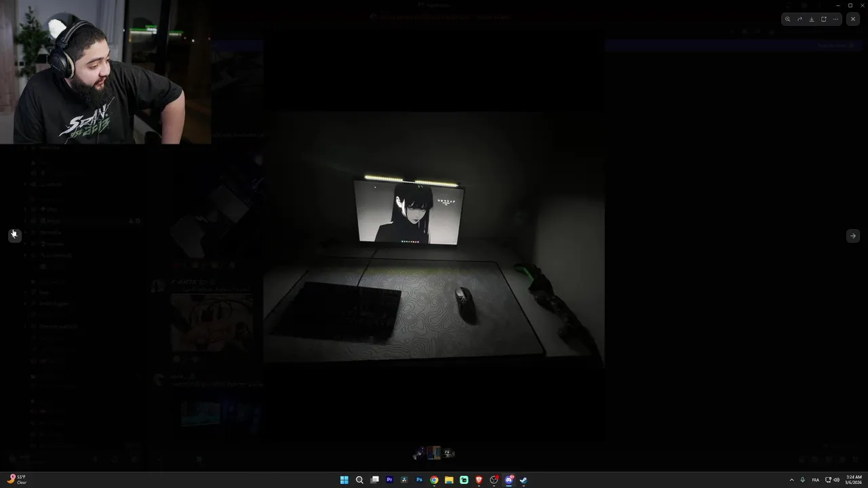Launch Adobe Premiere Pro from taskbar
868x488 pixels.
[389, 480]
